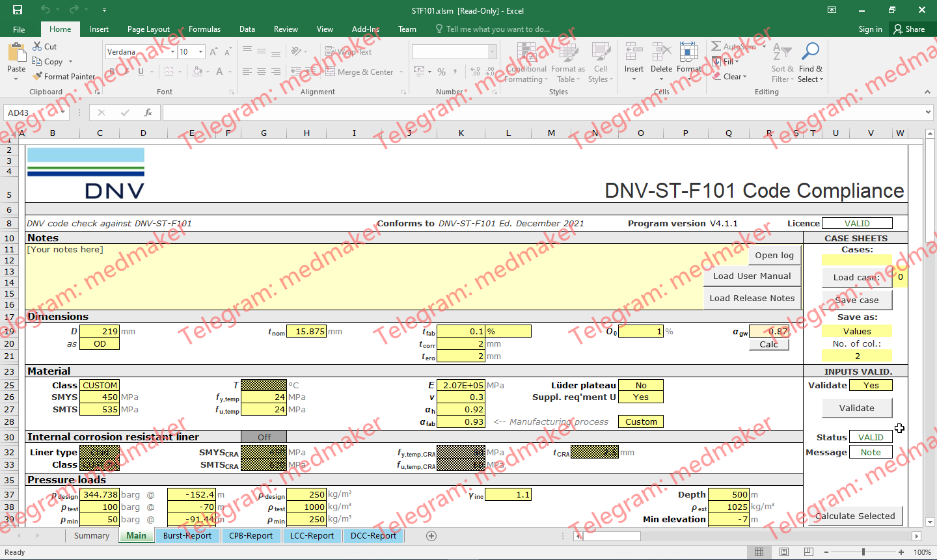Click the zoom slider in status bar
The width and height of the screenshot is (937, 560).
pyautogui.click(x=863, y=552)
